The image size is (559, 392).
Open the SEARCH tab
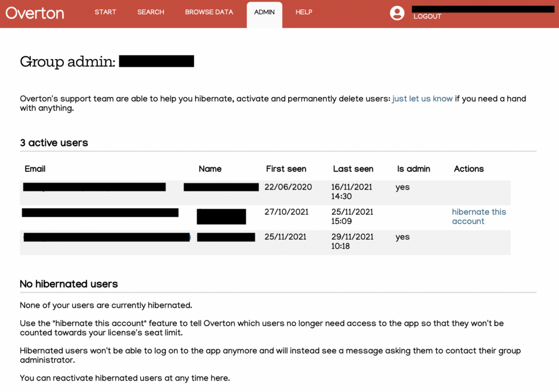click(151, 12)
